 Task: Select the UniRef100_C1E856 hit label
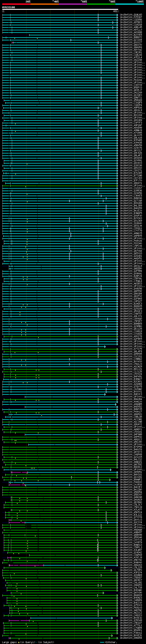pyautogui.click(x=131, y=20)
